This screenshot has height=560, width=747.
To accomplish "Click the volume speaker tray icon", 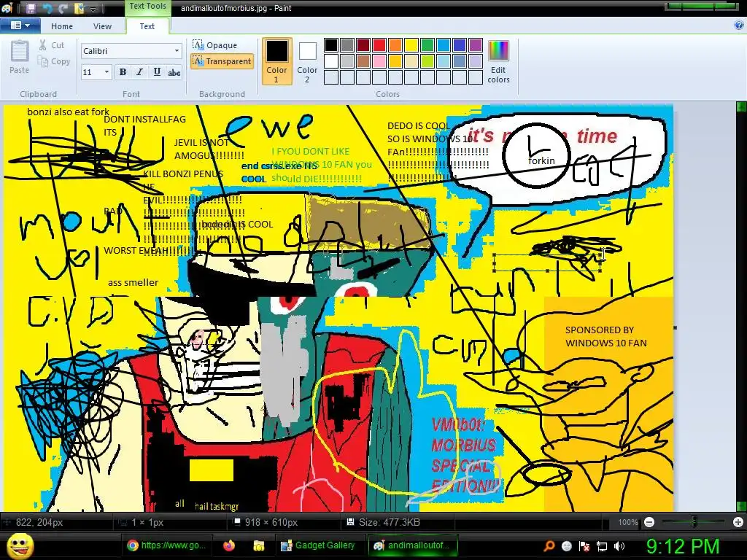I will [619, 546].
